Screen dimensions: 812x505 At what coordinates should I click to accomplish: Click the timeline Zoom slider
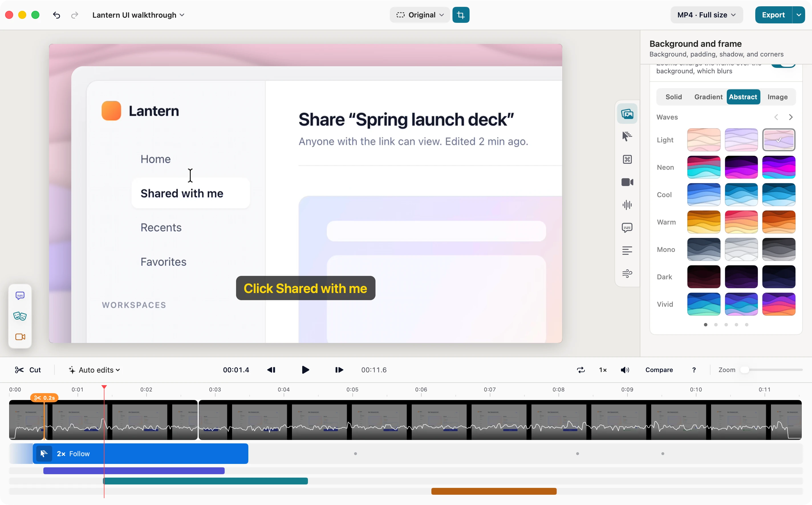click(x=771, y=370)
